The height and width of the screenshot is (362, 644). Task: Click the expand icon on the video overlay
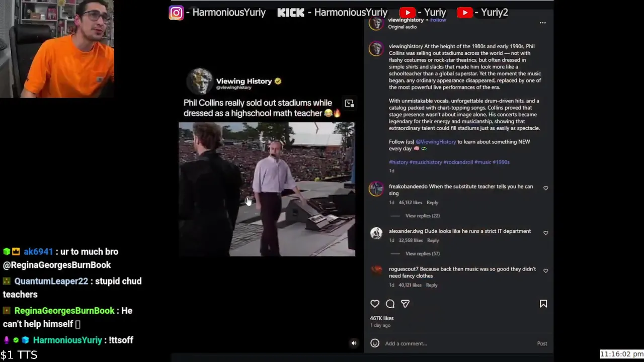[x=349, y=104]
